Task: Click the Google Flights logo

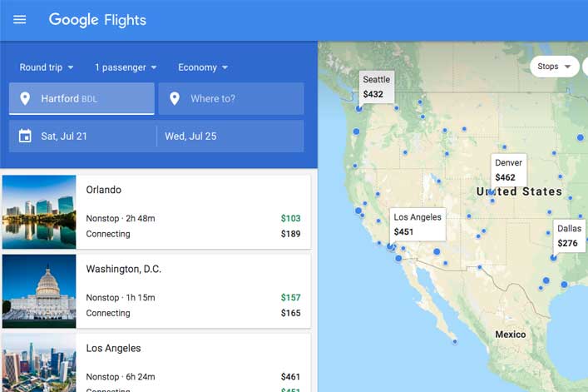Action: tap(97, 20)
